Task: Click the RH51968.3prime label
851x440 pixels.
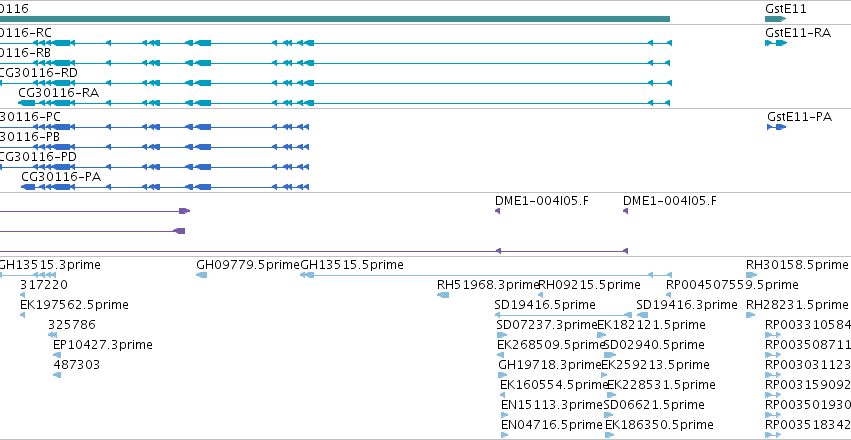Action: pos(488,285)
